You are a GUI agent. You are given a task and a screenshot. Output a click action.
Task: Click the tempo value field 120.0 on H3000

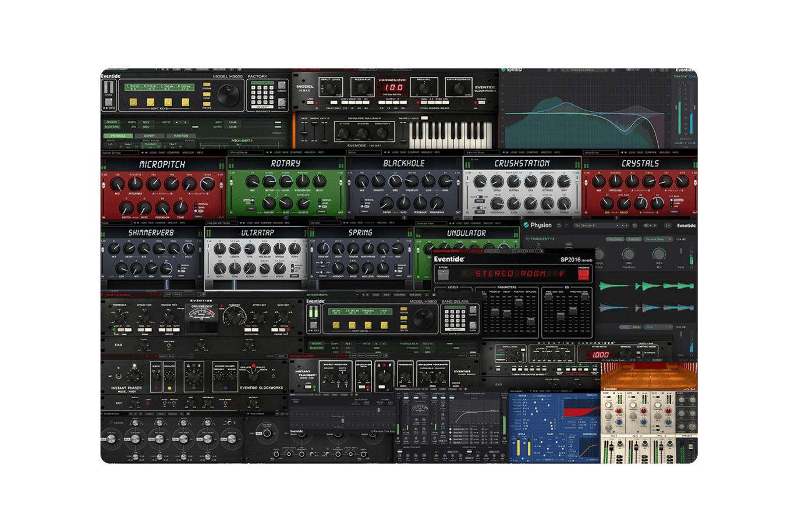point(146,122)
